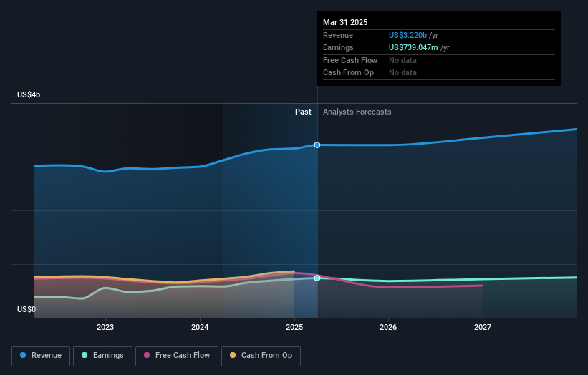Image resolution: width=588 pixels, height=375 pixels.
Task: Click the Mar 31 2025 tooltip date
Action: 345,22
